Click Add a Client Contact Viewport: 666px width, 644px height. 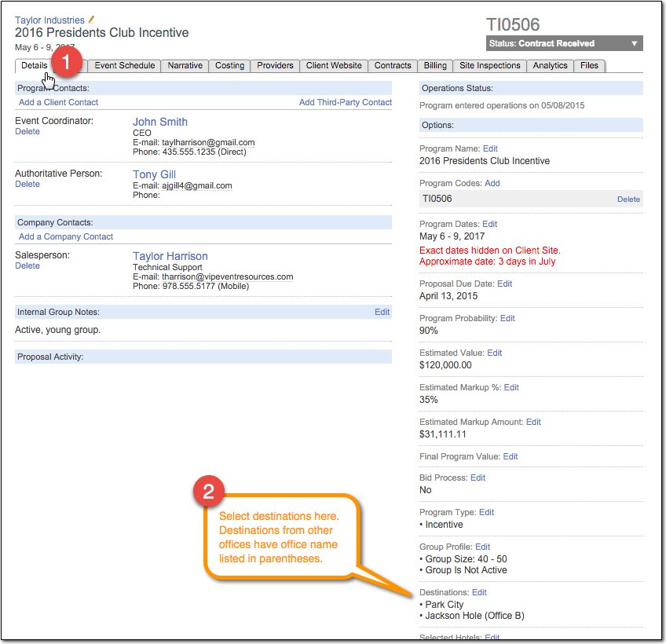click(x=58, y=102)
